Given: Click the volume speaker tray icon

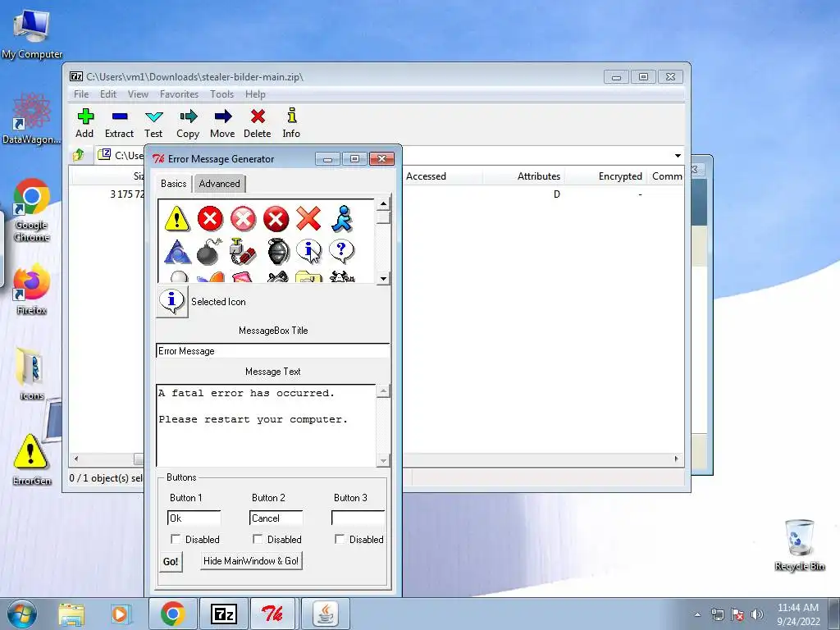Looking at the screenshot, I should pyautogui.click(x=757, y=614).
